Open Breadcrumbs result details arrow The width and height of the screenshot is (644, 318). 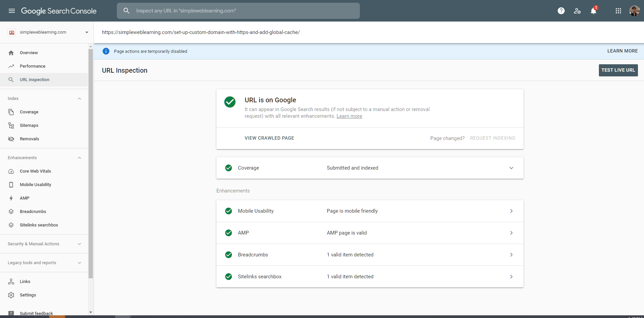pos(511,255)
